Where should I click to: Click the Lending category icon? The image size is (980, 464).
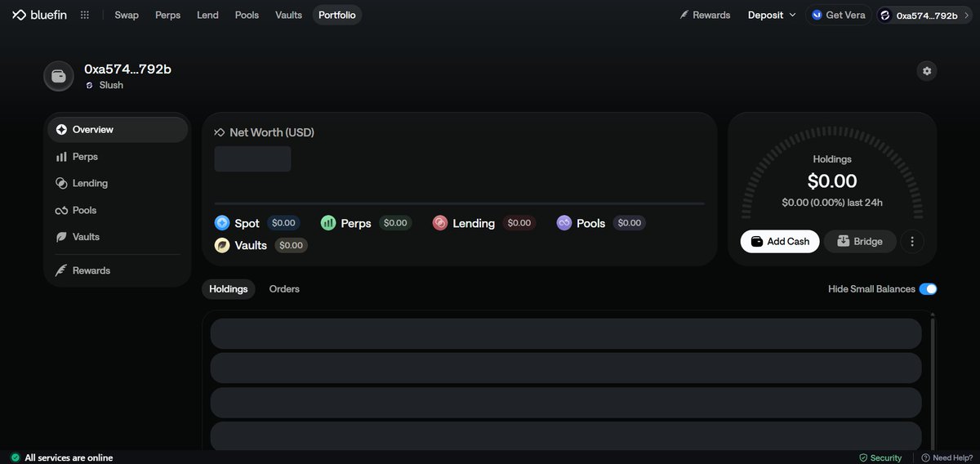tap(440, 223)
